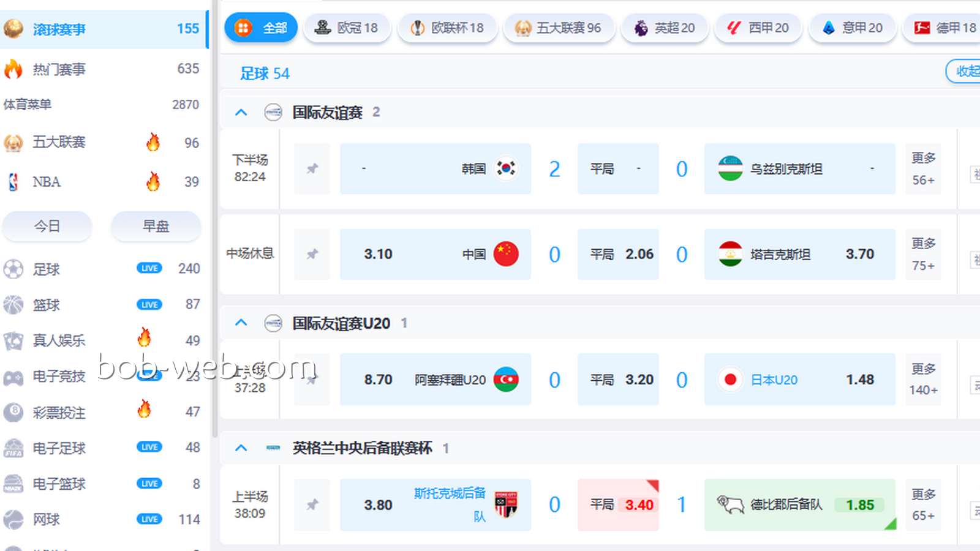Switch to the 五大联赛 96 tab
The height and width of the screenshot is (551, 980).
(x=559, y=28)
